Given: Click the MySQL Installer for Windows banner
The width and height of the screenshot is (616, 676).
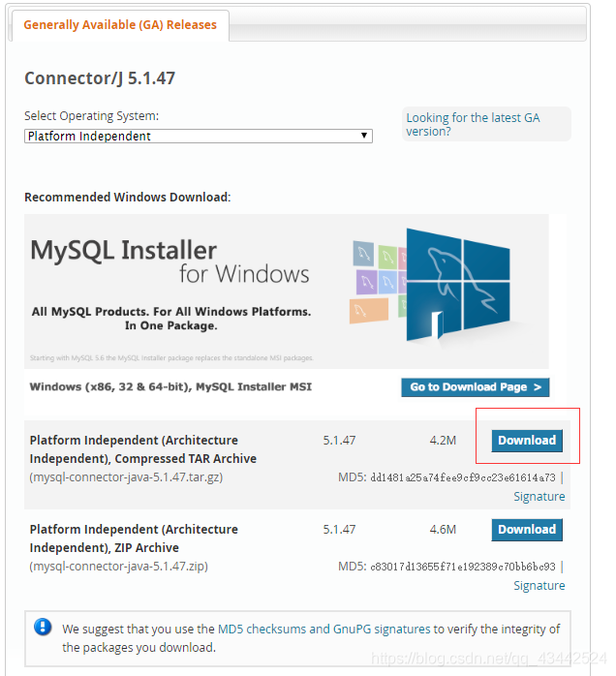Looking at the screenshot, I should (x=287, y=291).
